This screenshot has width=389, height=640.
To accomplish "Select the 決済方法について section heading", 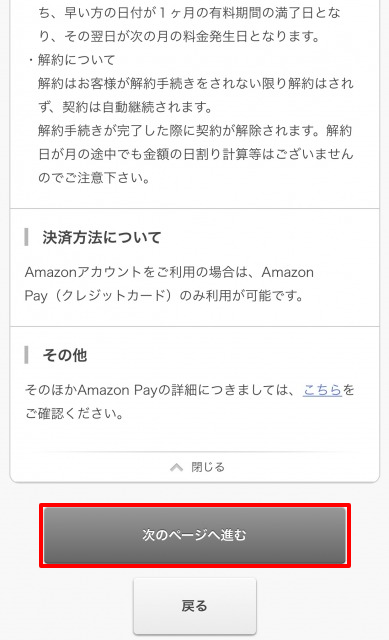I will [102, 237].
